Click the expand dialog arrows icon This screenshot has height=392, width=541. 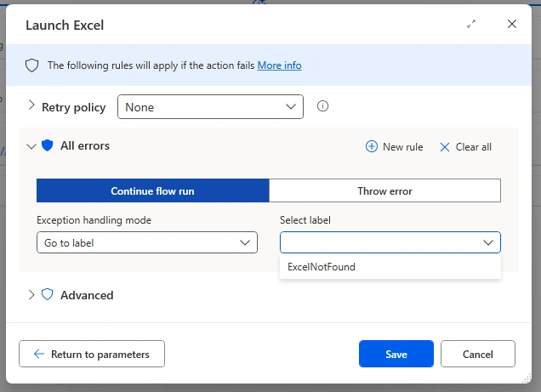click(x=471, y=24)
